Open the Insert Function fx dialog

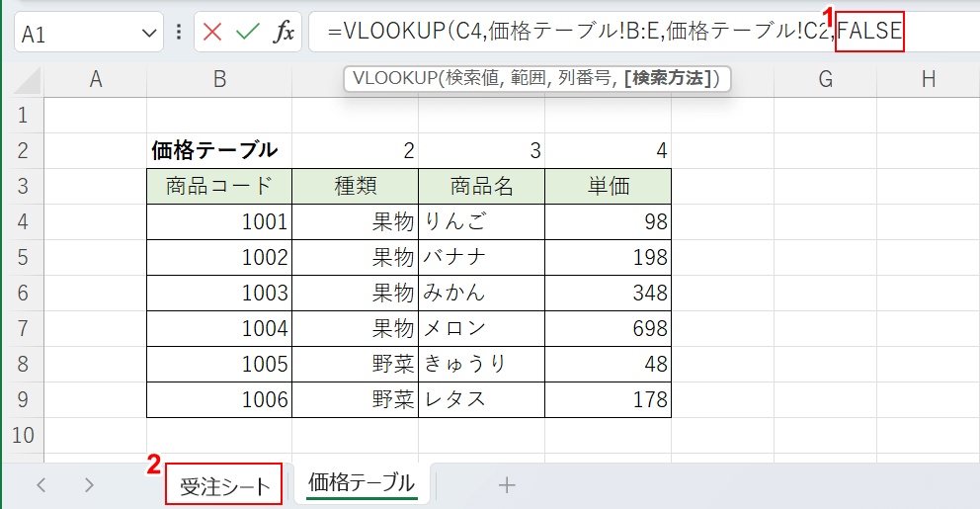pos(284,33)
